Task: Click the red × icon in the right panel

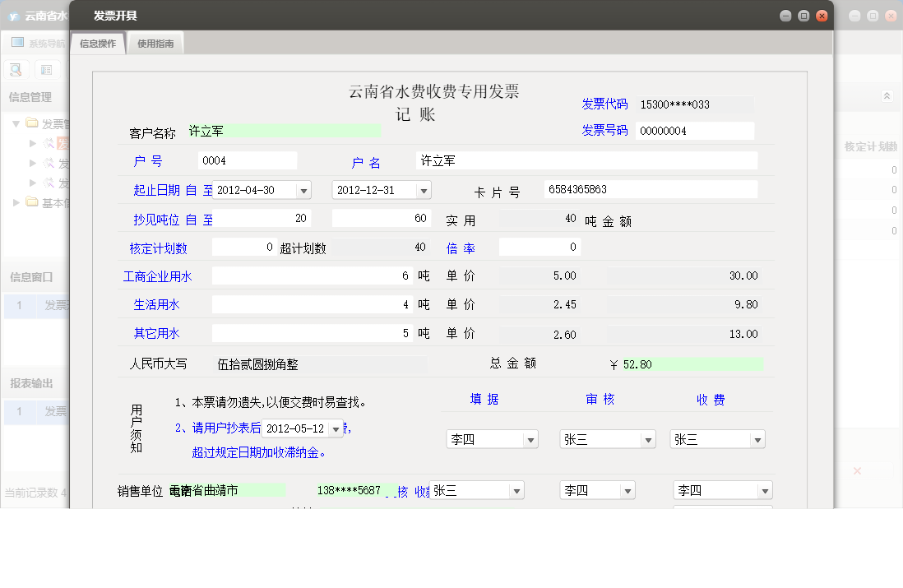Action: [857, 470]
